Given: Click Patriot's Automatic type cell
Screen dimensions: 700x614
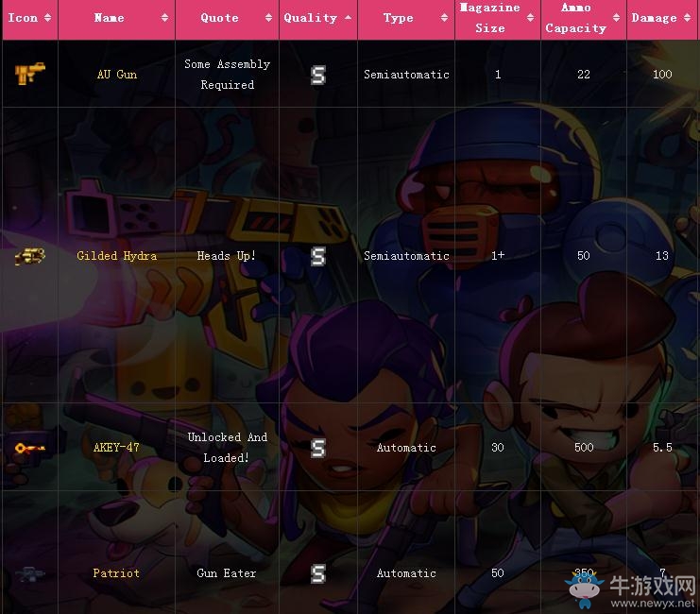Looking at the screenshot, I should tap(406, 573).
